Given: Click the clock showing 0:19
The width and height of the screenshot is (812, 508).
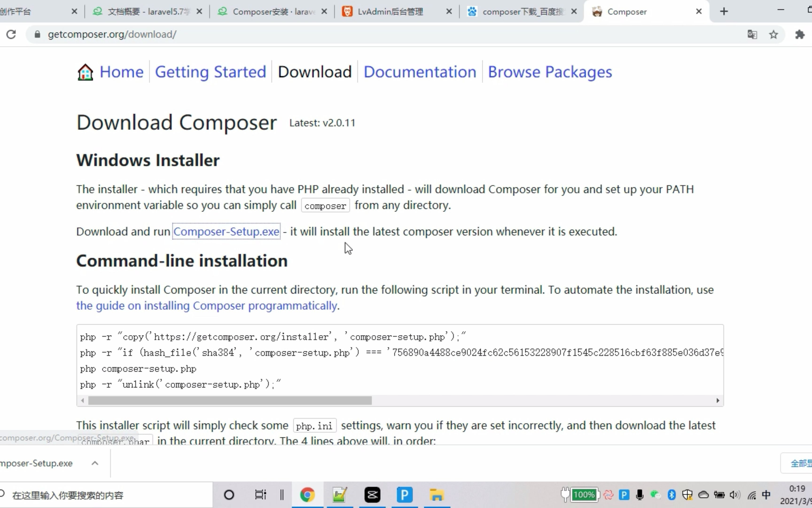Looking at the screenshot, I should pyautogui.click(x=797, y=488).
